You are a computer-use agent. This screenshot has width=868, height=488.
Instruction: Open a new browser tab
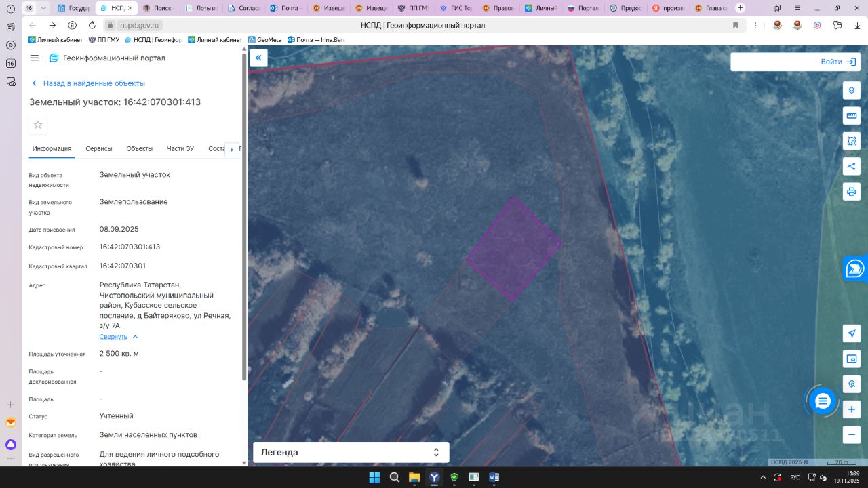click(740, 8)
